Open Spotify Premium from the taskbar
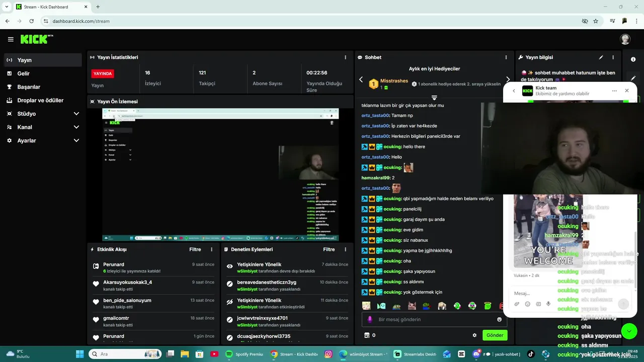 245,354
